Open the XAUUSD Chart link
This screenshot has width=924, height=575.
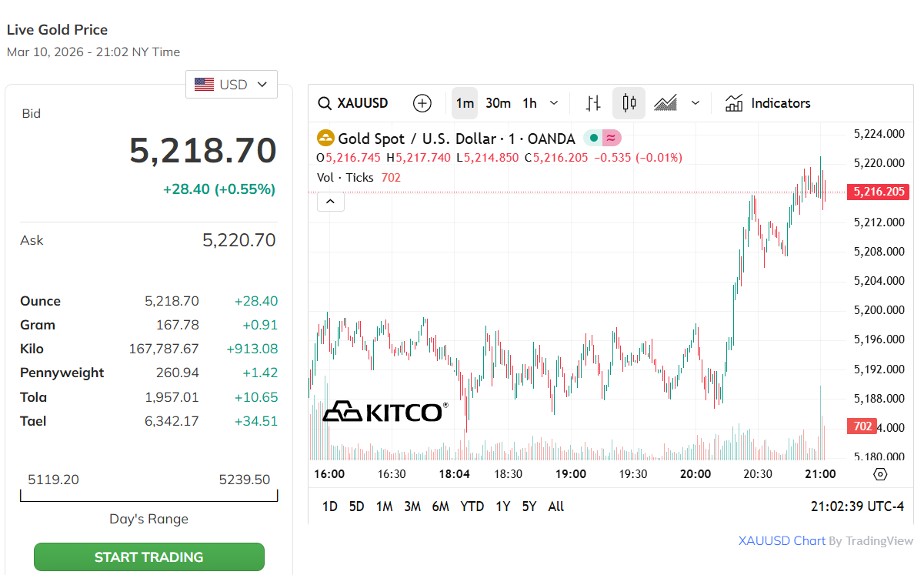pyautogui.click(x=782, y=541)
